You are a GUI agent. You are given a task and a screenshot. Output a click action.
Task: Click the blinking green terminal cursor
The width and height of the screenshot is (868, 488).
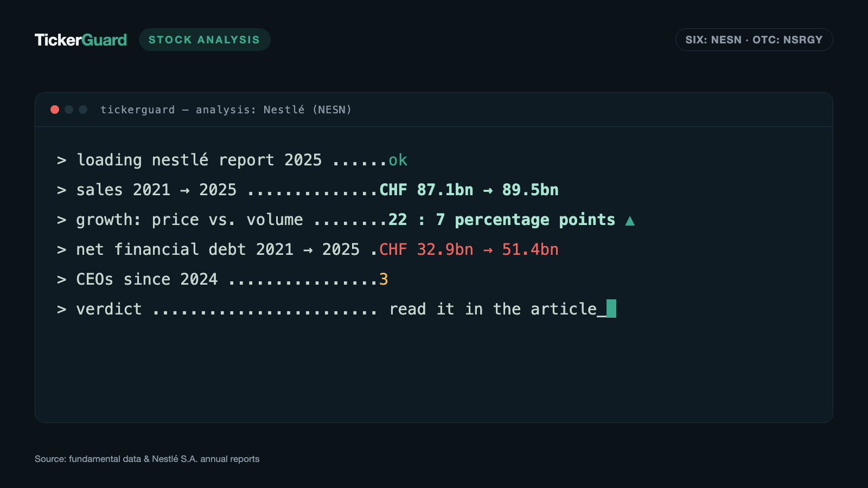pos(611,309)
